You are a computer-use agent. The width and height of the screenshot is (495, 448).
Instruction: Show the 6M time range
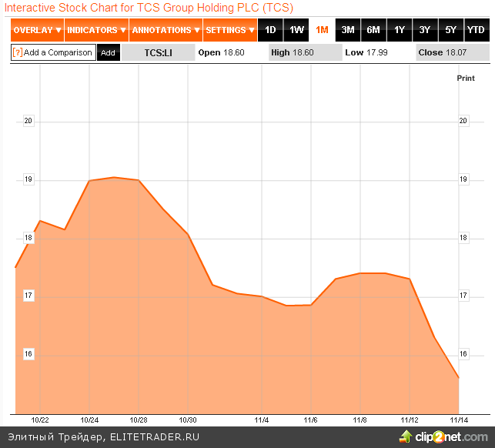(373, 31)
